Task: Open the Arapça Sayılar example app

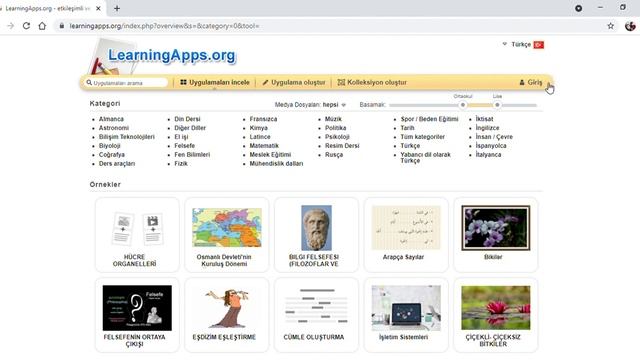Action: click(406, 235)
